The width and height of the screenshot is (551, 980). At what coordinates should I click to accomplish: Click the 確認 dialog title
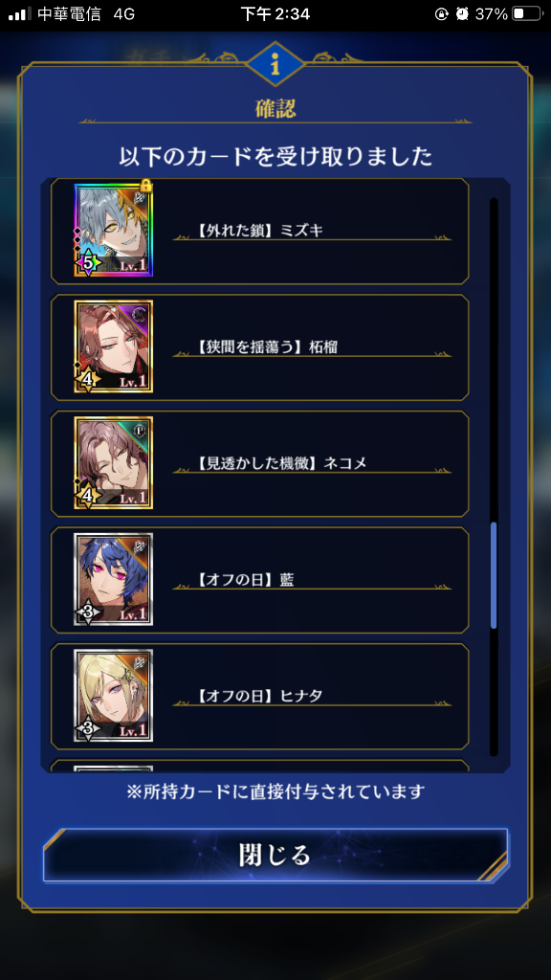point(275,109)
